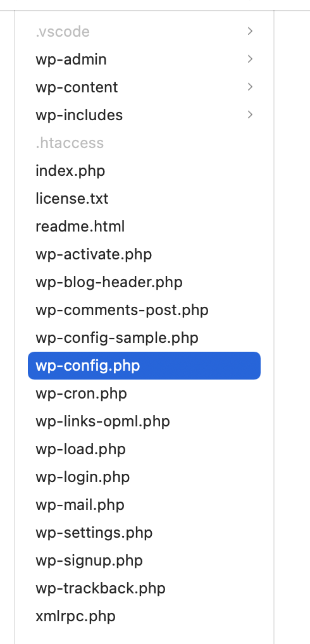This screenshot has width=310, height=644.
Task: Select wp-links-opml.php
Action: [x=144, y=421]
